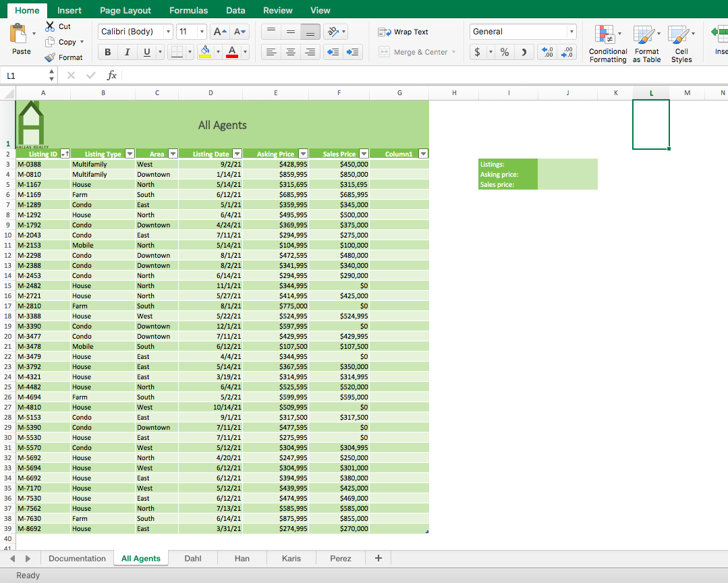Toggle bold formatting
Image resolution: width=728 pixels, height=583 pixels.
[x=107, y=52]
